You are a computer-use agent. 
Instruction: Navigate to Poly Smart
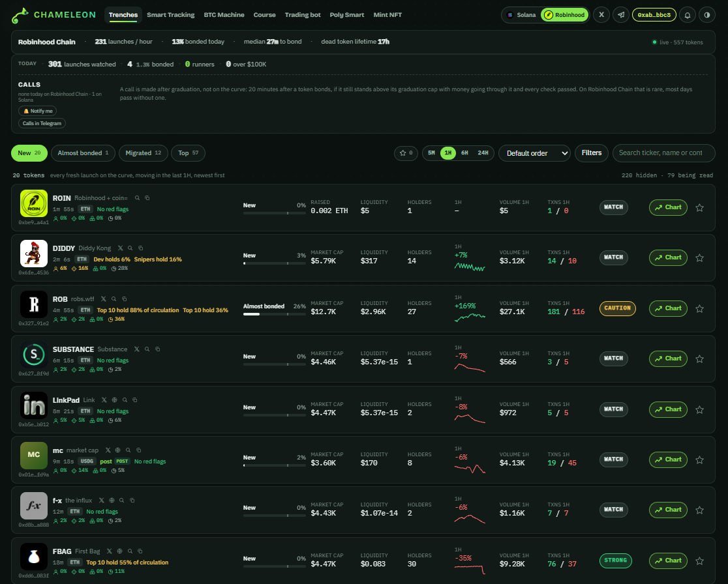pyautogui.click(x=347, y=15)
